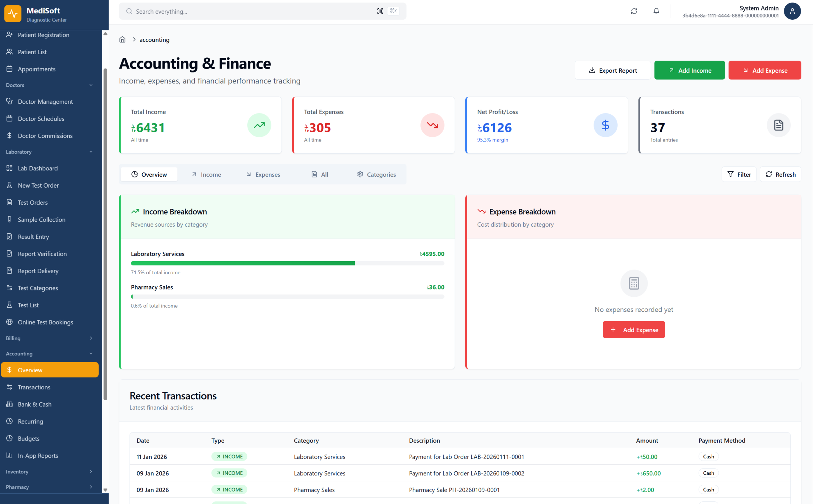Screen dimensions: 813x504
Task: Click the Net Profit dollar icon
Action: 605,125
